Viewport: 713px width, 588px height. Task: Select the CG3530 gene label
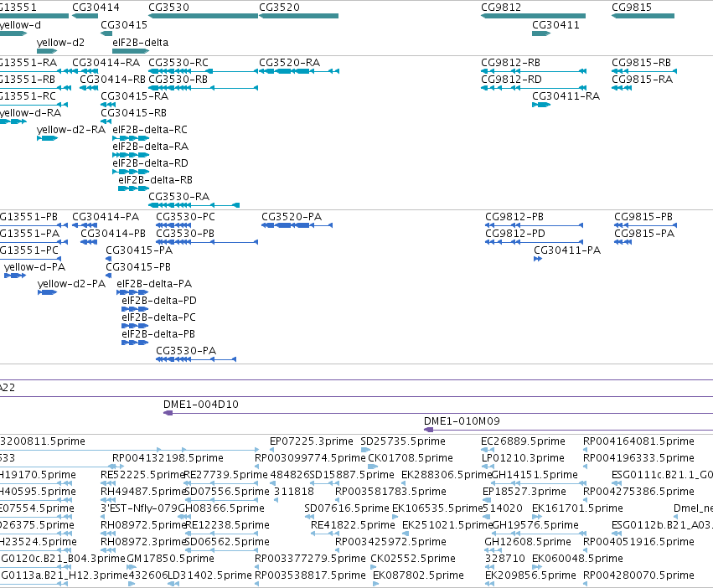[x=168, y=8]
